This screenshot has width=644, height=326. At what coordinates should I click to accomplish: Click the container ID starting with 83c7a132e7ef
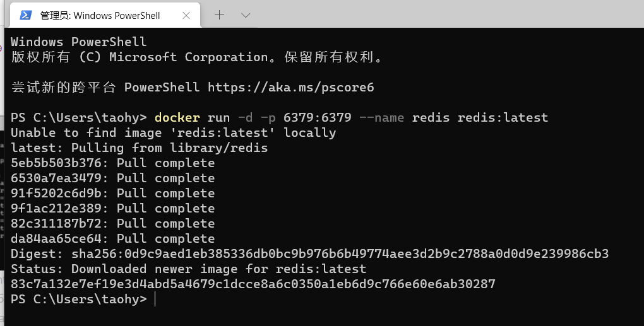click(253, 284)
